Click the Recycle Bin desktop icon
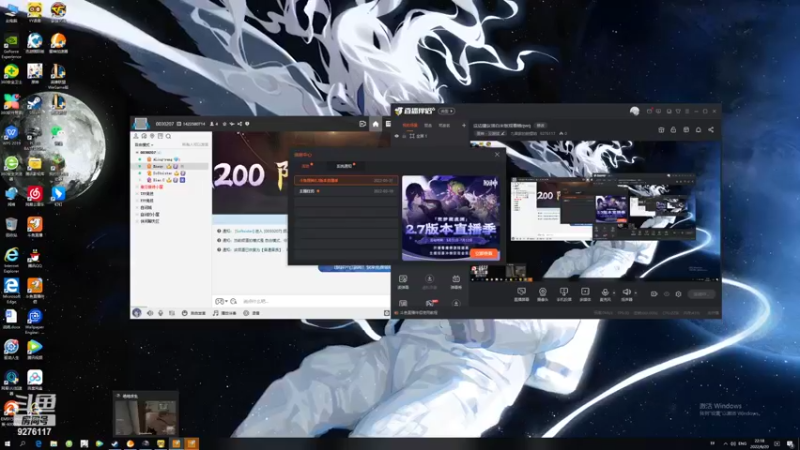 coord(11,227)
